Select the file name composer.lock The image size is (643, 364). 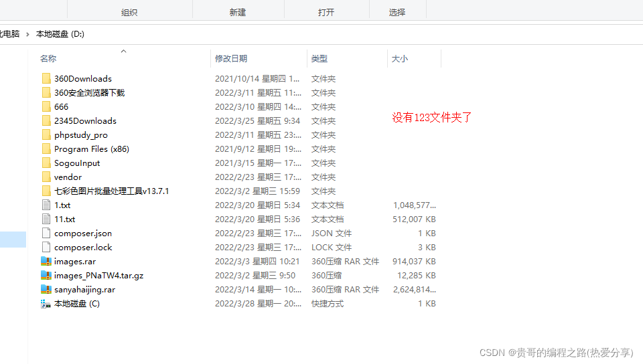(x=83, y=247)
